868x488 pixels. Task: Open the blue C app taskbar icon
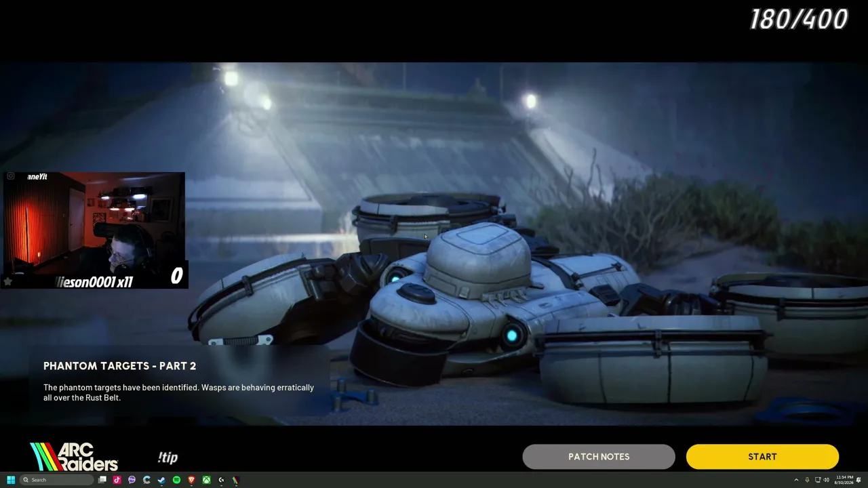pyautogui.click(x=146, y=480)
